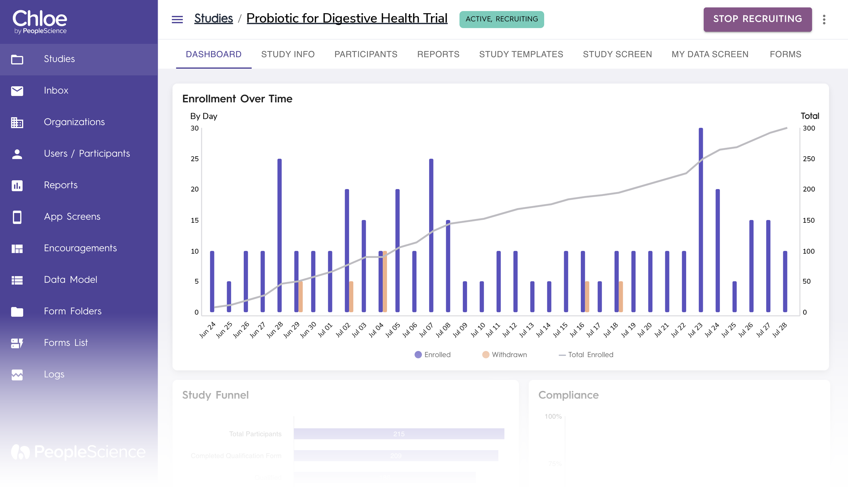The height and width of the screenshot is (504, 848).
Task: Click the Jul 23 enrolled bar
Action: [x=700, y=220]
